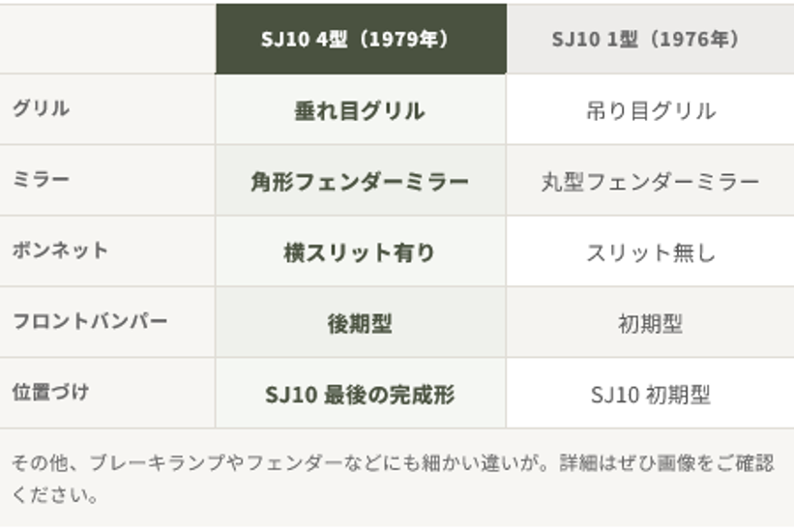Click the 角形フェンダーミラー cell
The width and height of the screenshot is (794, 532).
(361, 180)
